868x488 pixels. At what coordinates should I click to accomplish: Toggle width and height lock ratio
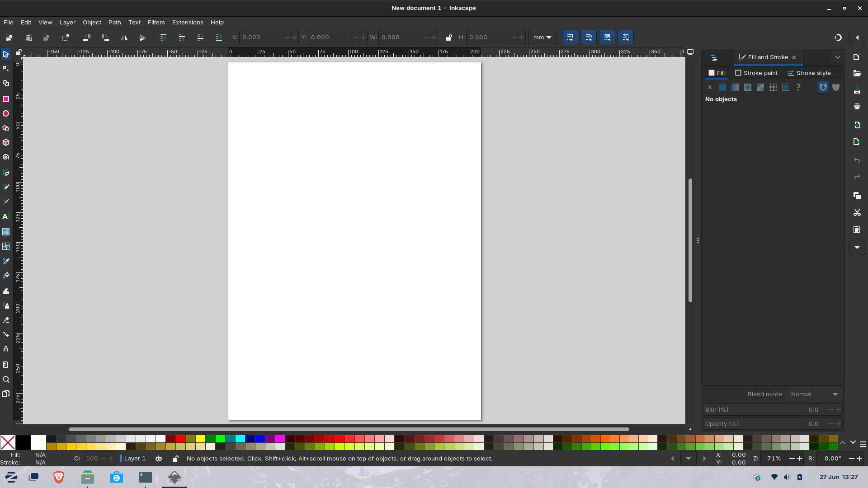point(448,38)
